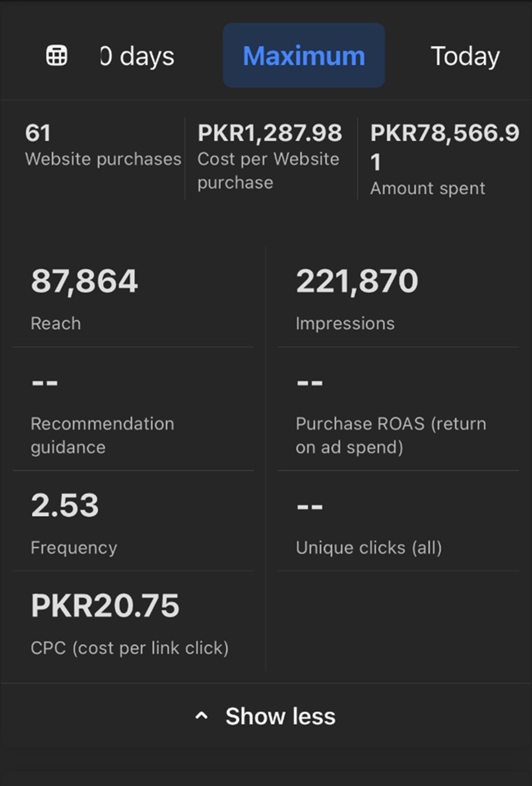
Task: Click the Reach label text
Action: (56, 324)
